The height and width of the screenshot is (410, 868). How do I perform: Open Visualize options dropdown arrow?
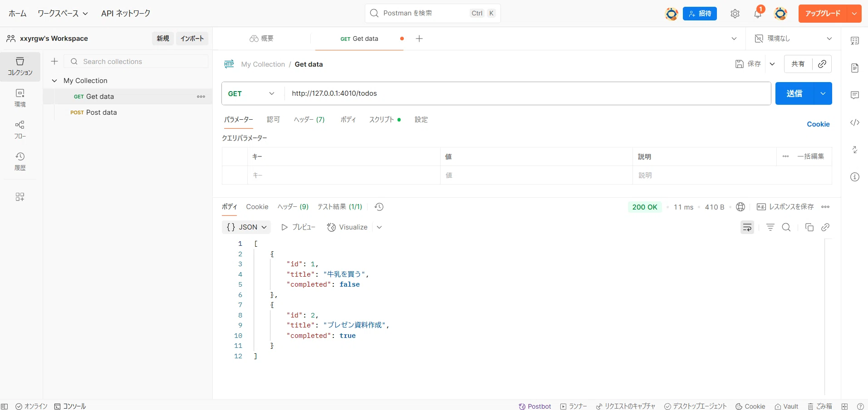(x=379, y=227)
